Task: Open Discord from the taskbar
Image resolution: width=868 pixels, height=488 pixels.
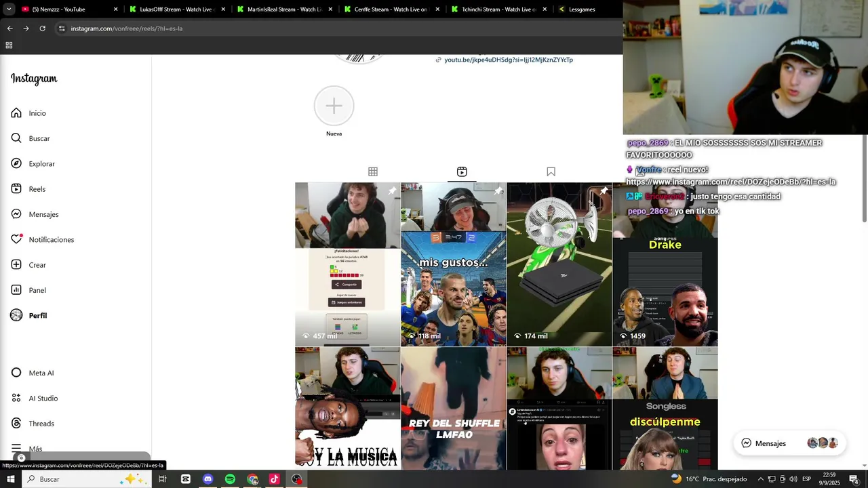Action: pos(208,479)
